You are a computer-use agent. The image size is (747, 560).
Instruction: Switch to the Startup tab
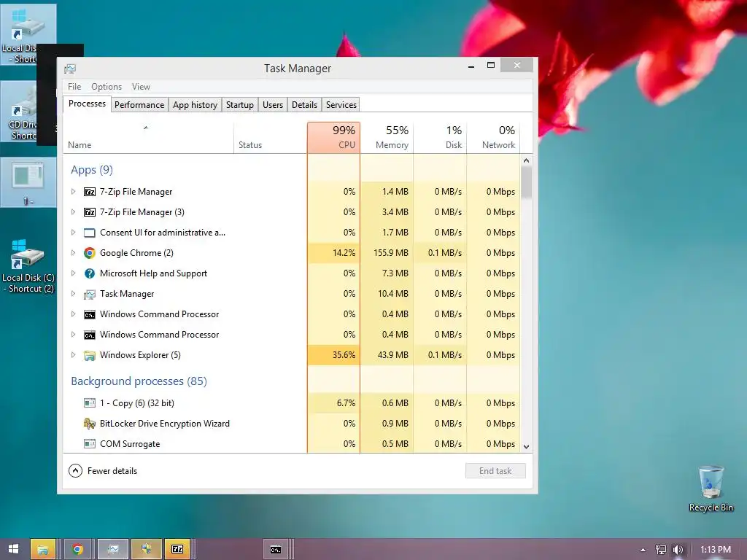coord(239,105)
